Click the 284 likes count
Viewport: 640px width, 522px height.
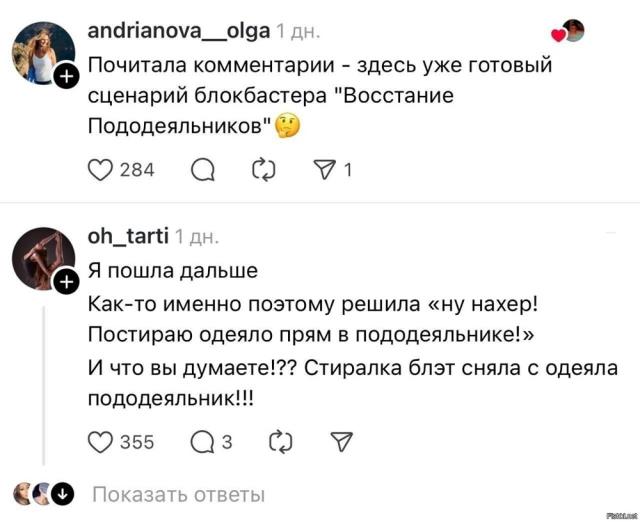(137, 170)
